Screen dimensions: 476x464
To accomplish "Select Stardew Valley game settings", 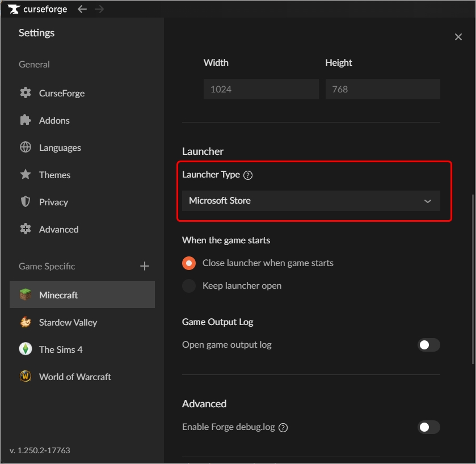I will coord(82,322).
